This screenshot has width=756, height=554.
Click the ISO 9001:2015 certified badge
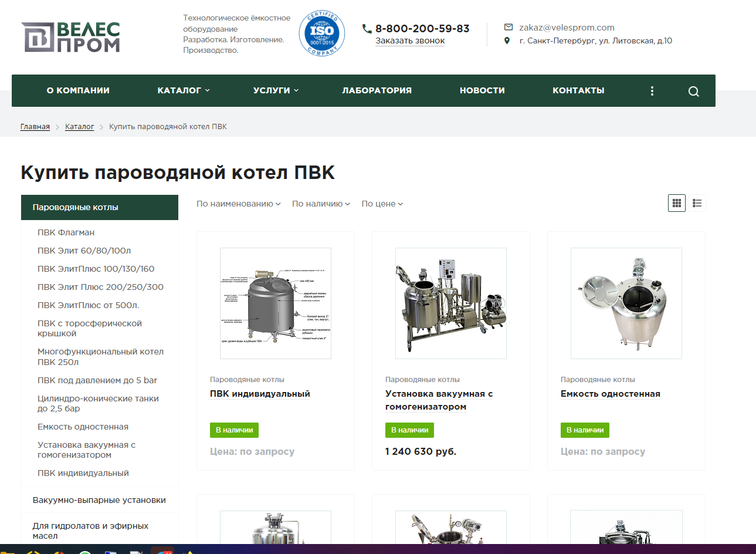[321, 33]
